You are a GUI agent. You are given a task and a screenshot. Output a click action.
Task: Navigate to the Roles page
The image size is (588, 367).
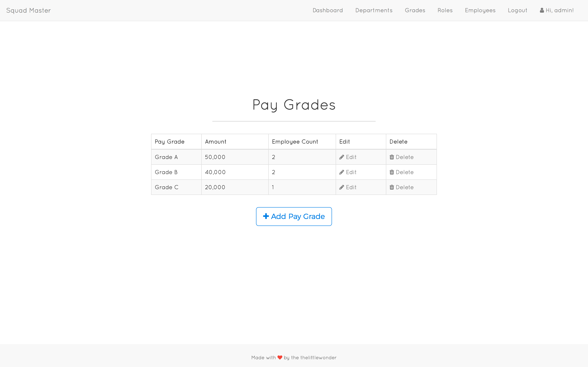pos(445,10)
